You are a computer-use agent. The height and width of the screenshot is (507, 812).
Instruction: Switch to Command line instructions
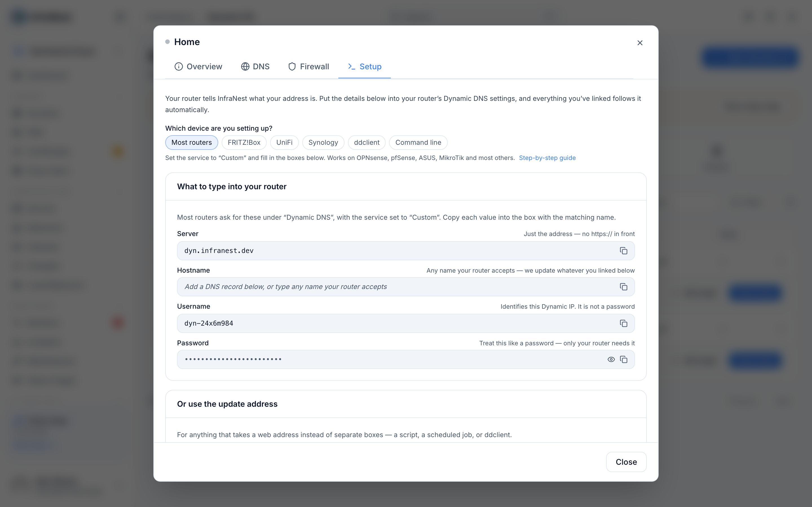pos(418,143)
